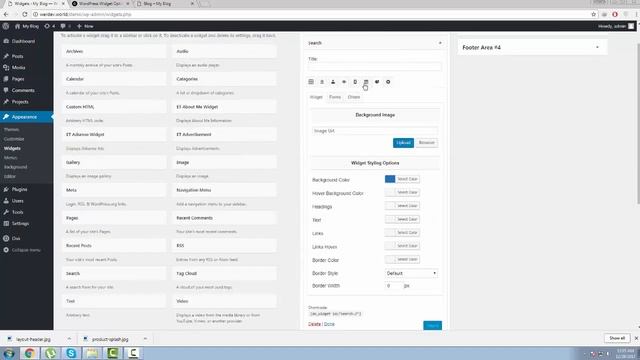Click the Tag Cloud available widget
This screenshot has width=640, height=360.
point(224,273)
